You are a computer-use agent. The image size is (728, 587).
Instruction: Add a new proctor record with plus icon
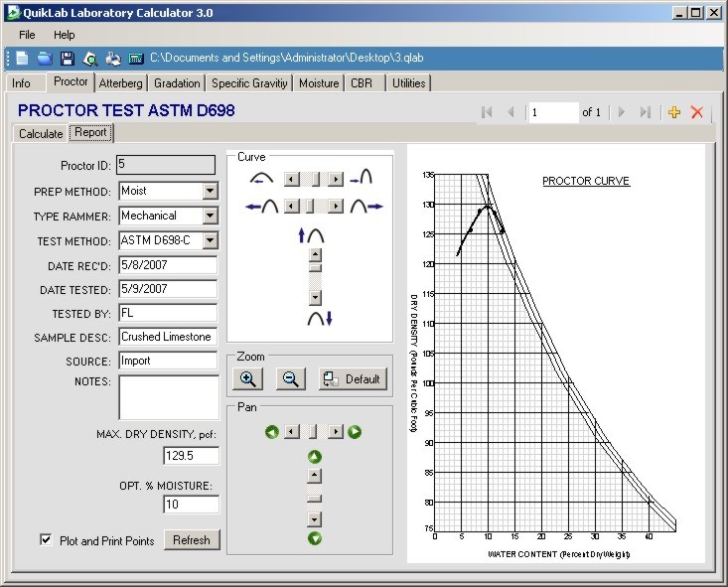674,112
